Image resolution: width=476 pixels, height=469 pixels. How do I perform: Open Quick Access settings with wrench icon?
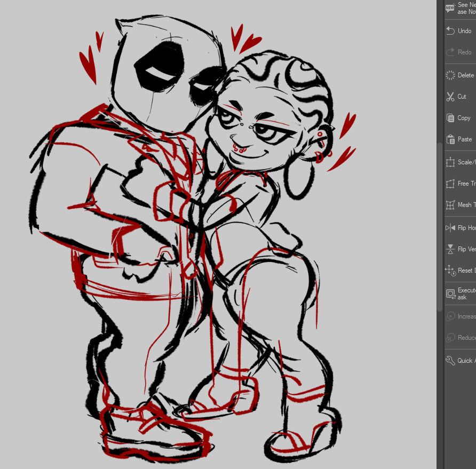450,361
